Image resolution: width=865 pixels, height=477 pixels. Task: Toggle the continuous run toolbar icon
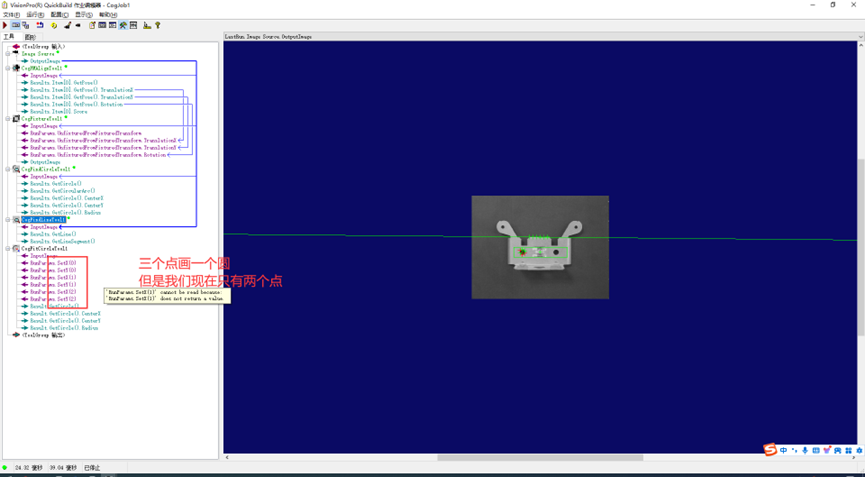coord(15,25)
